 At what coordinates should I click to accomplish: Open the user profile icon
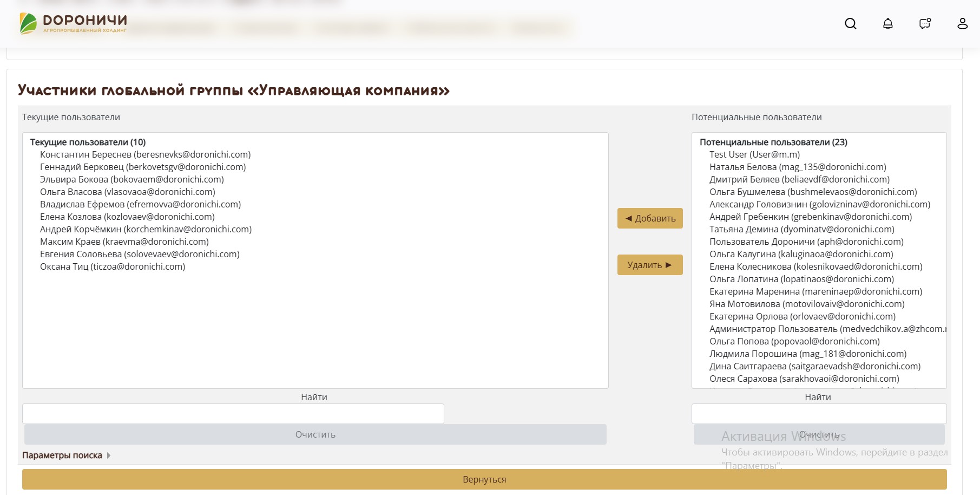click(962, 24)
